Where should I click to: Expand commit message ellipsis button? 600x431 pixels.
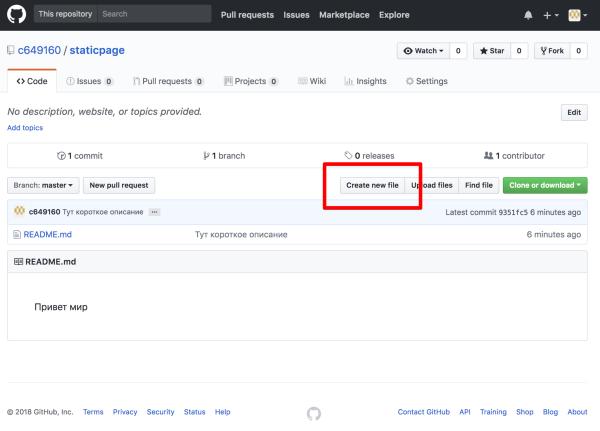(x=154, y=212)
